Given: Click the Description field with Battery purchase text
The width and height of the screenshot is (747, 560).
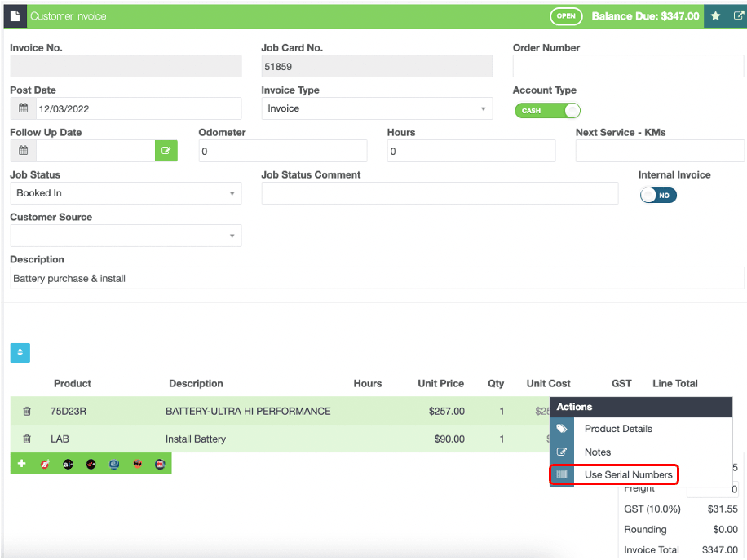Looking at the screenshot, I should coord(377,278).
